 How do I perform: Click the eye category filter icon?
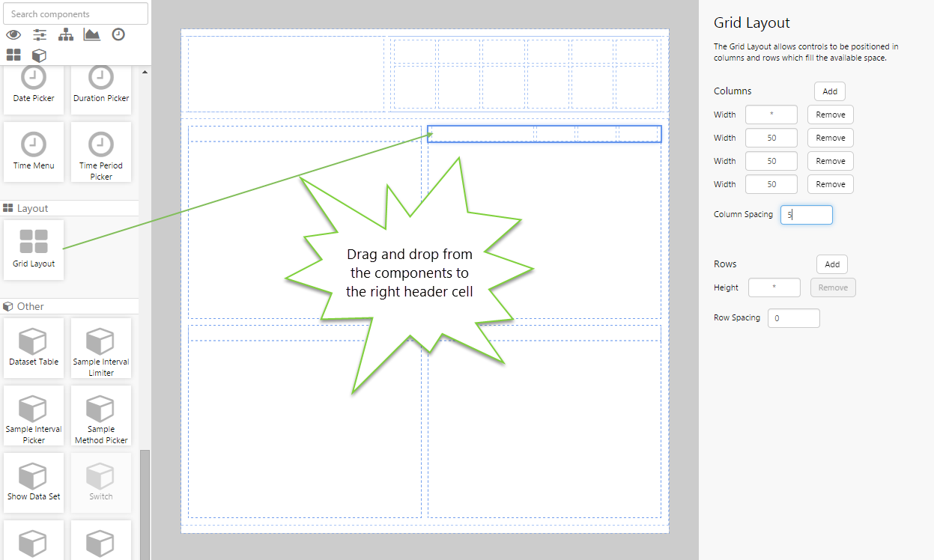[x=13, y=34]
